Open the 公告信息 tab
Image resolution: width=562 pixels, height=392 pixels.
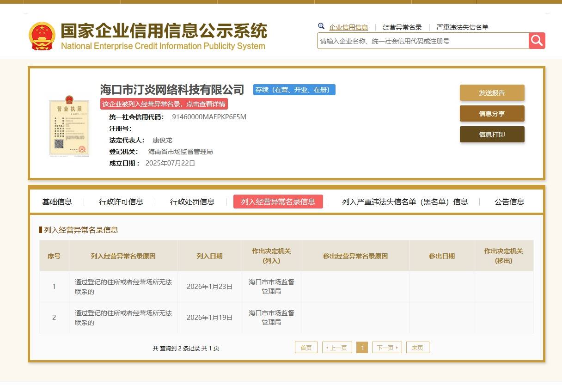click(x=509, y=202)
